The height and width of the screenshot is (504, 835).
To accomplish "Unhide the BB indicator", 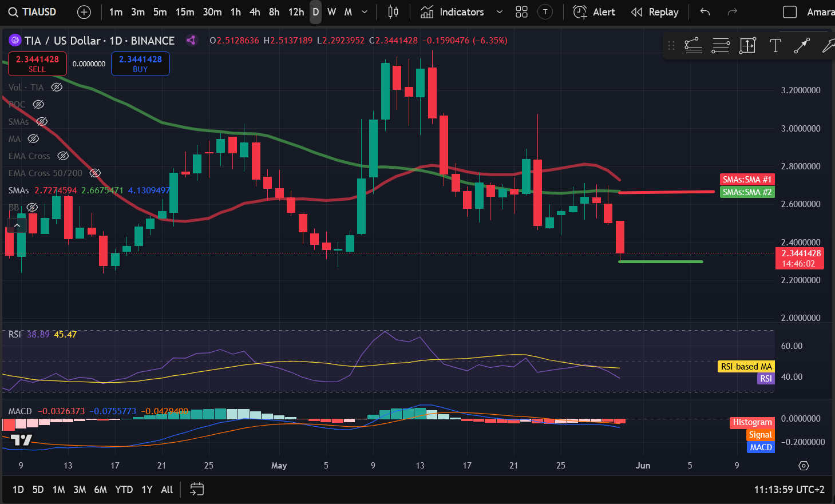I will [x=33, y=208].
